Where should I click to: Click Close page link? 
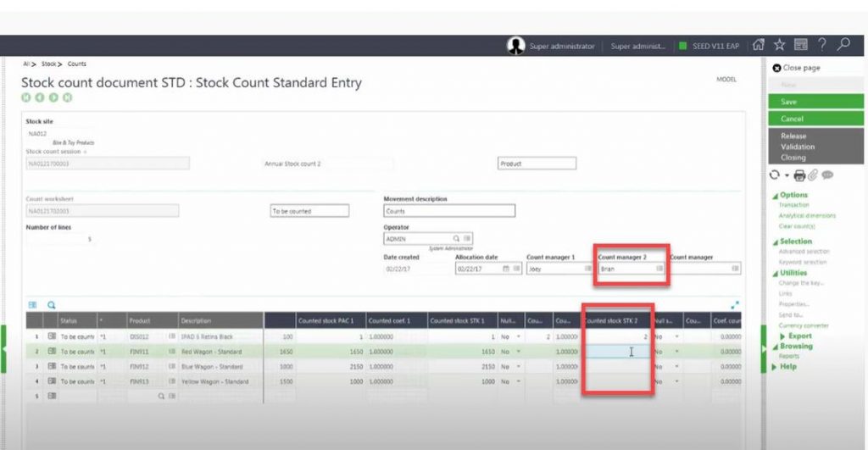[x=801, y=68]
